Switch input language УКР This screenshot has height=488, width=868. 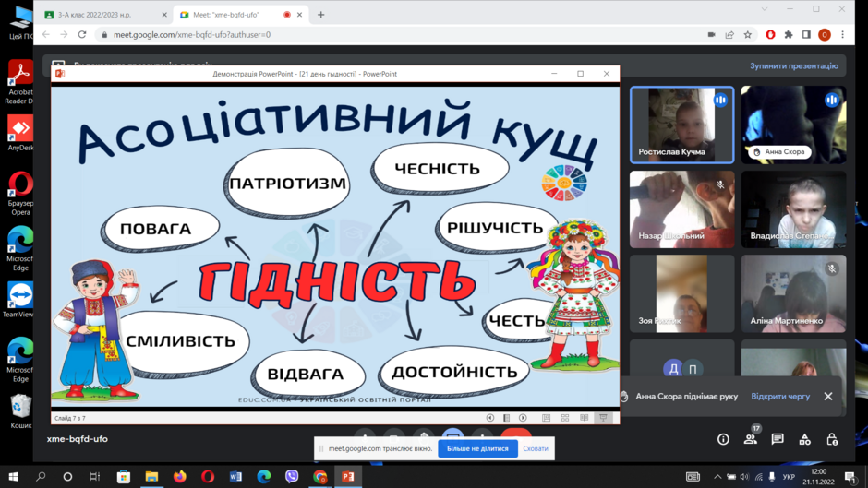coord(789,476)
